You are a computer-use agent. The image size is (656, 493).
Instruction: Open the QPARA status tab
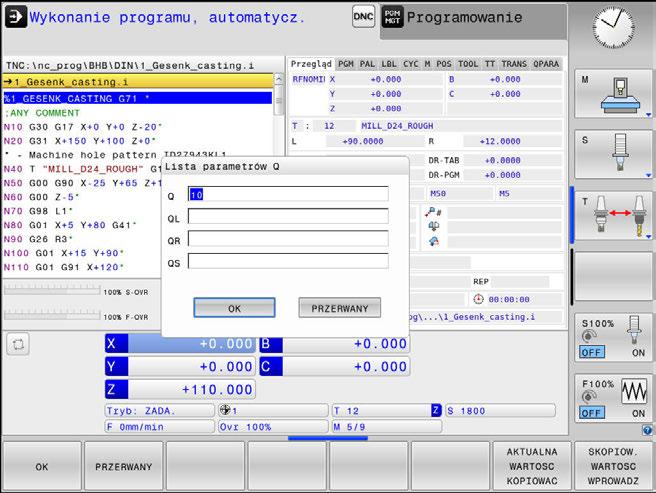[x=546, y=64]
